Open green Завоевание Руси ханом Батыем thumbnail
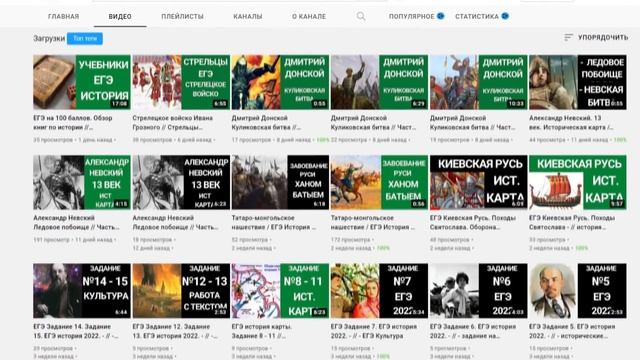The image size is (640, 360). (380, 182)
